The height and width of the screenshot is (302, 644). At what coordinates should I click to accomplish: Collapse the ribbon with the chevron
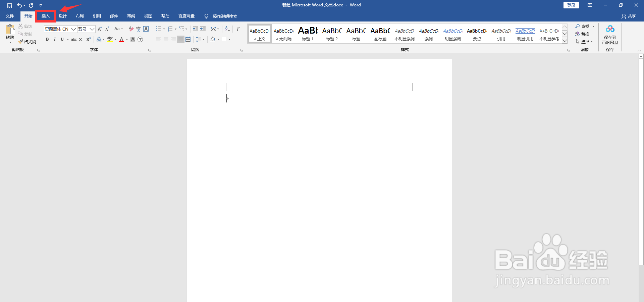tap(639, 50)
